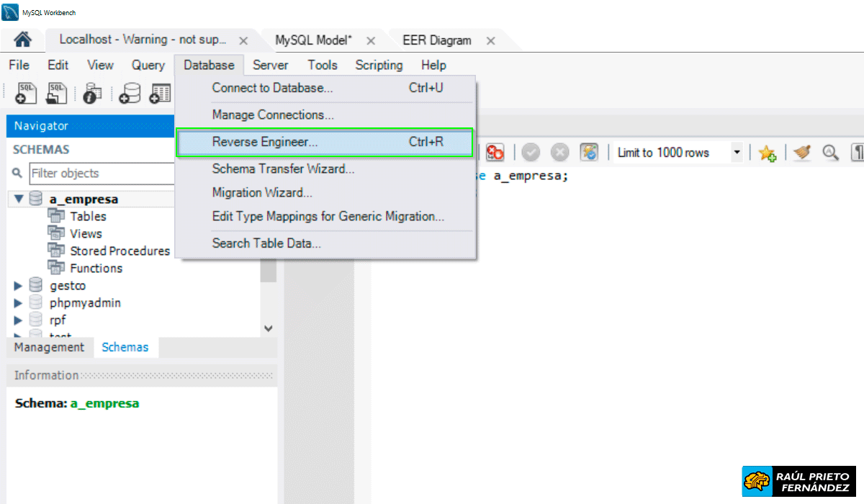Open the View menu
Screen dimensions: 864x504
[100, 65]
